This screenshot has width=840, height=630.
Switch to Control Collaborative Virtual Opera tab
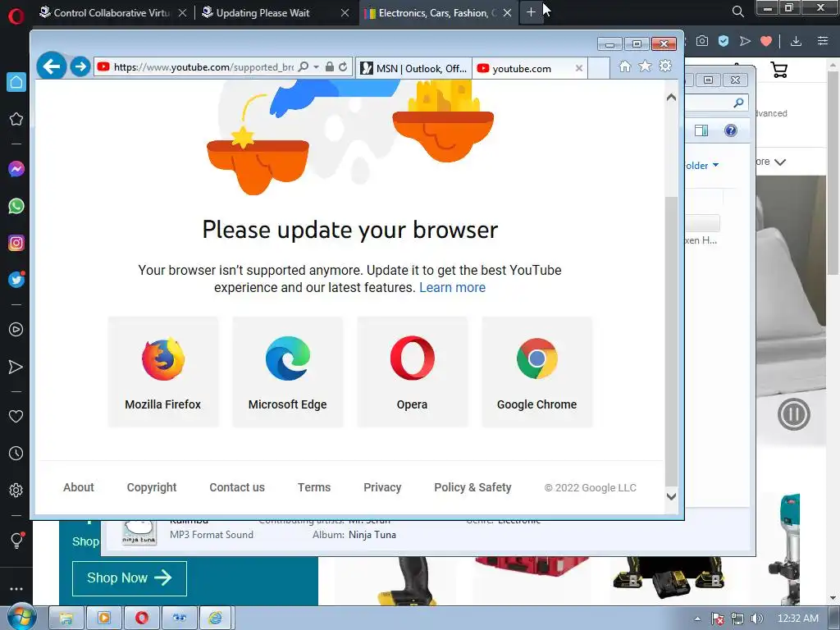pos(112,13)
